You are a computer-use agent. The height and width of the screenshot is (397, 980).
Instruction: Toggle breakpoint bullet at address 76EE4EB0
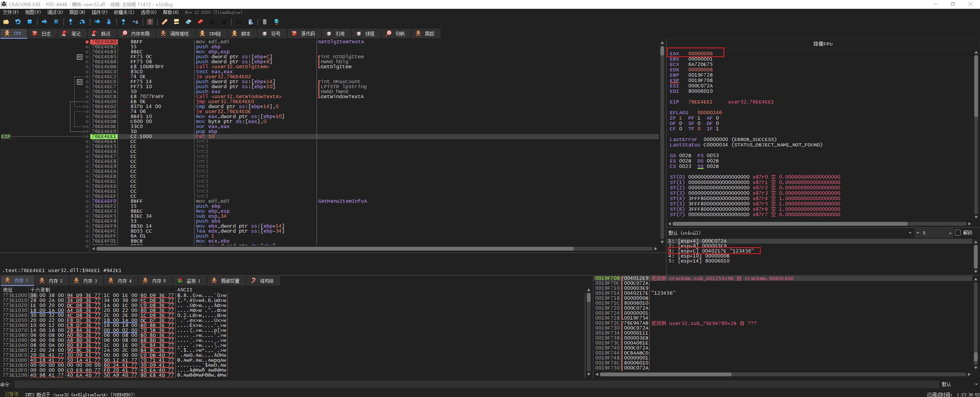(x=87, y=42)
